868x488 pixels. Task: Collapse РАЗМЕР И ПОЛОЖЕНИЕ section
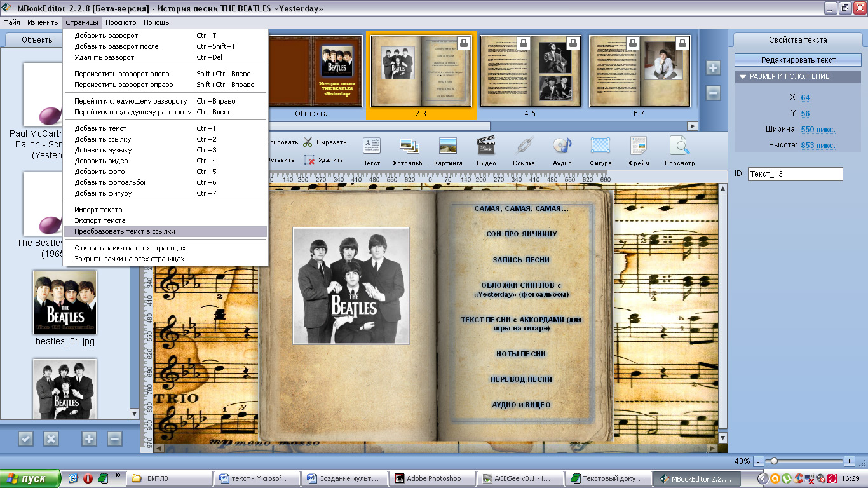point(742,76)
